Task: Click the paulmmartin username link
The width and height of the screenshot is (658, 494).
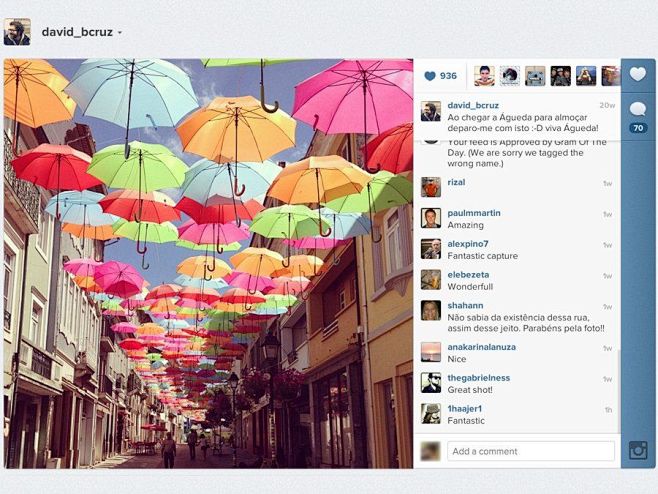Action: pyautogui.click(x=474, y=213)
